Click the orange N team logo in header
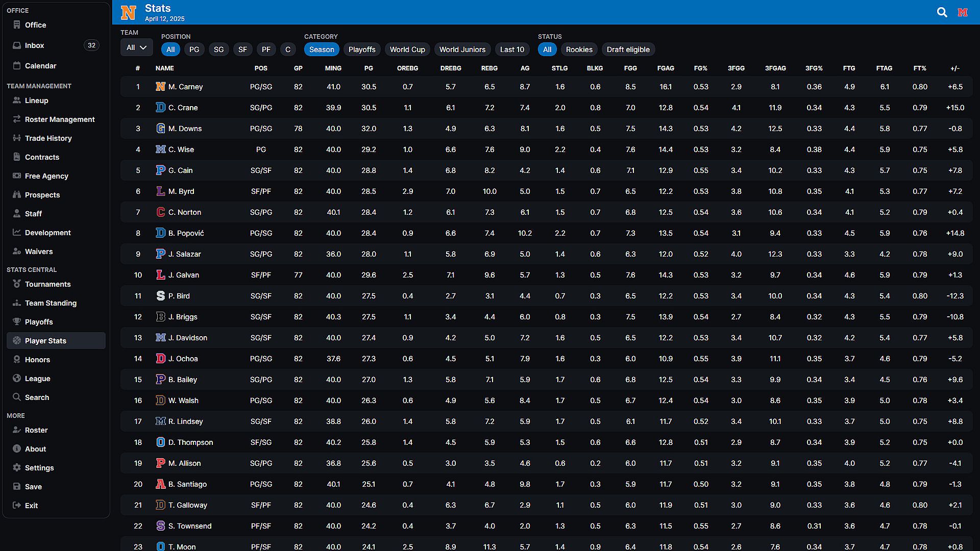The image size is (980, 551). (x=128, y=12)
